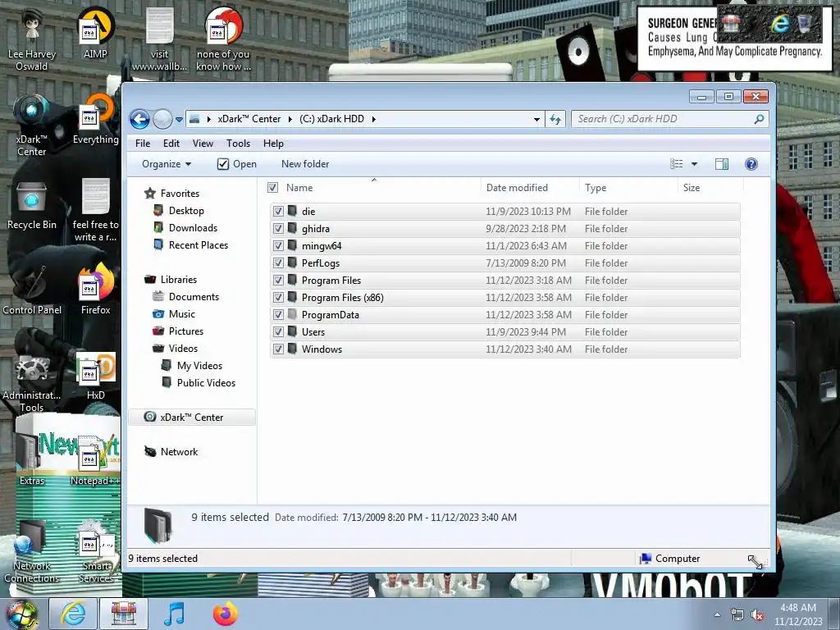The width and height of the screenshot is (840, 630).
Task: Open the View menu
Action: point(203,143)
